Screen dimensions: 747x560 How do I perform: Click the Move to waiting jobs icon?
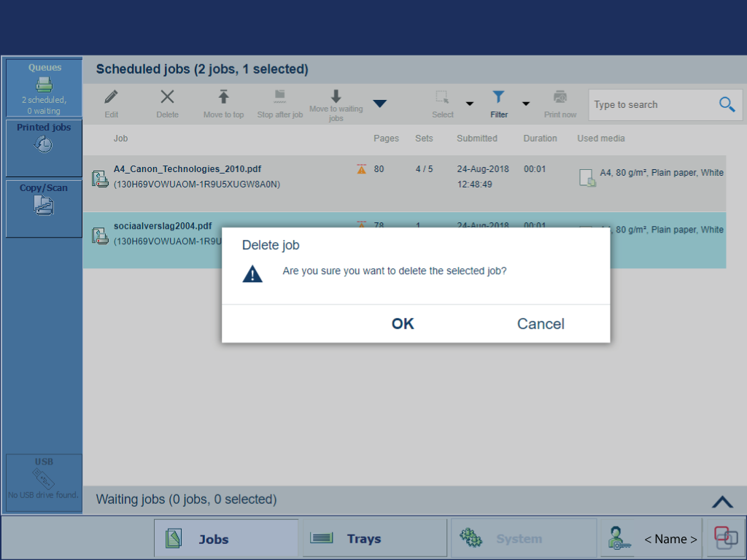[336, 97]
